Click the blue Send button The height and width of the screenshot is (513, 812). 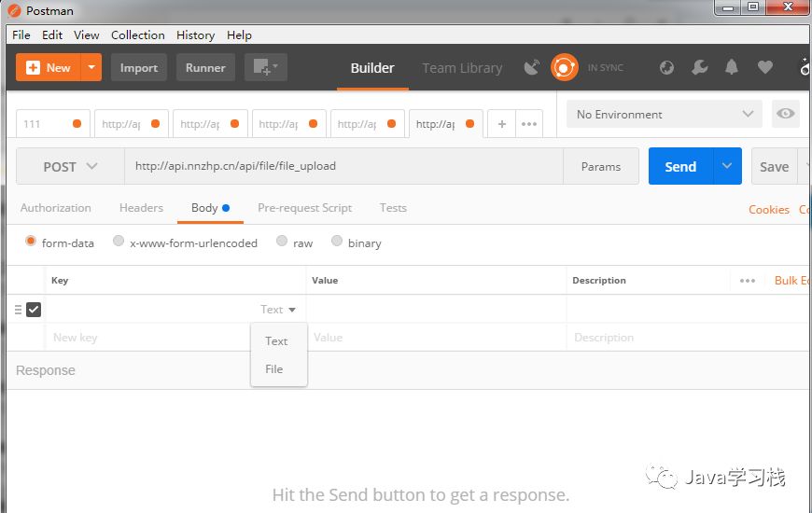pos(680,167)
